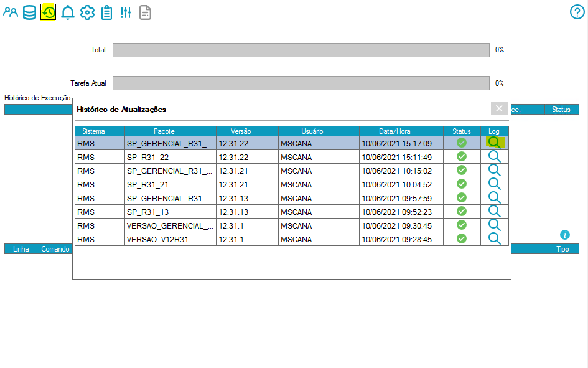Open the settings gear icon

[x=87, y=12]
